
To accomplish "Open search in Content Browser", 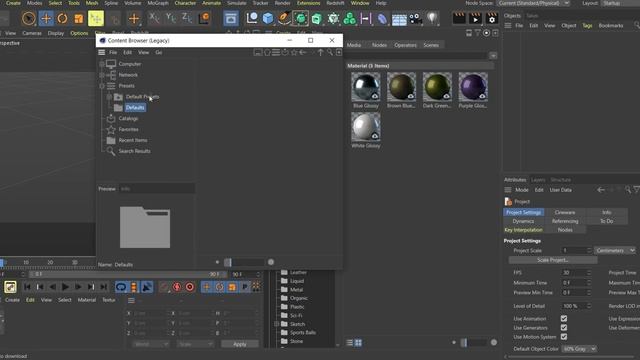I will click(330, 52).
